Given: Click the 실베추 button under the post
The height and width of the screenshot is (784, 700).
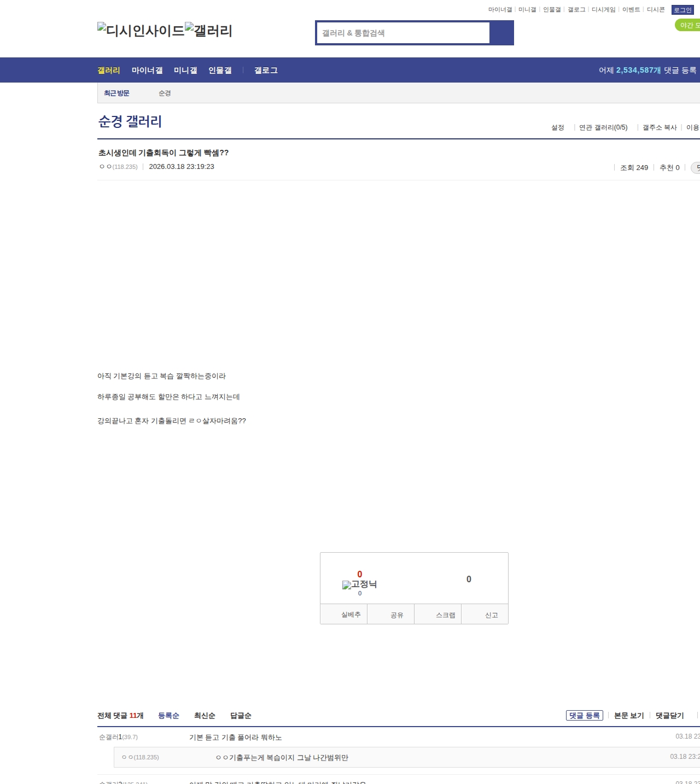Looking at the screenshot, I should click(351, 615).
